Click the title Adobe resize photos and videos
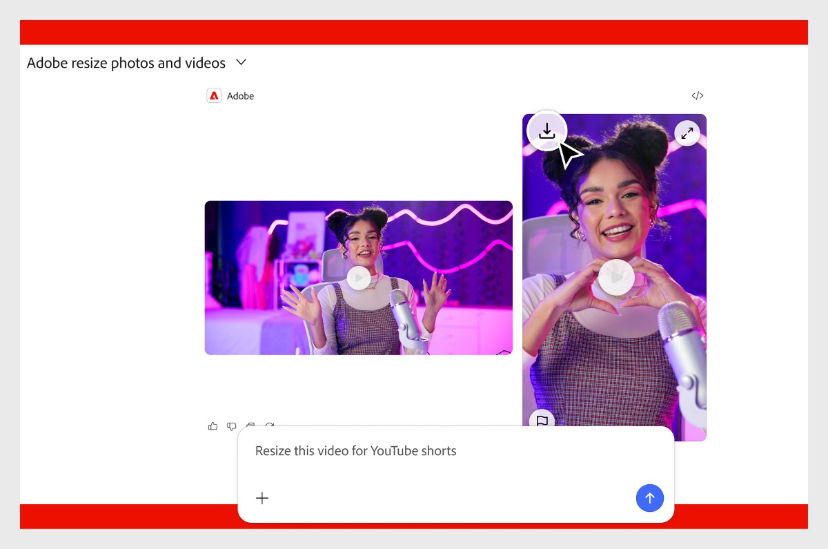 click(x=126, y=63)
